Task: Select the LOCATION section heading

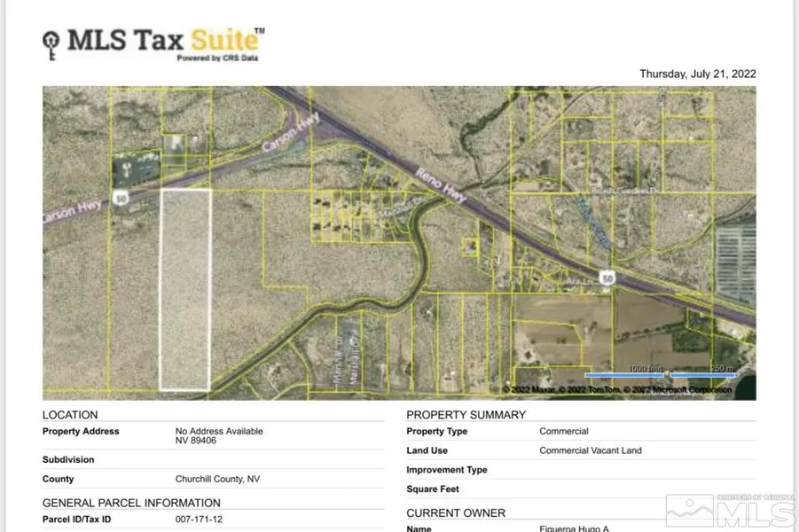Action: pyautogui.click(x=70, y=415)
